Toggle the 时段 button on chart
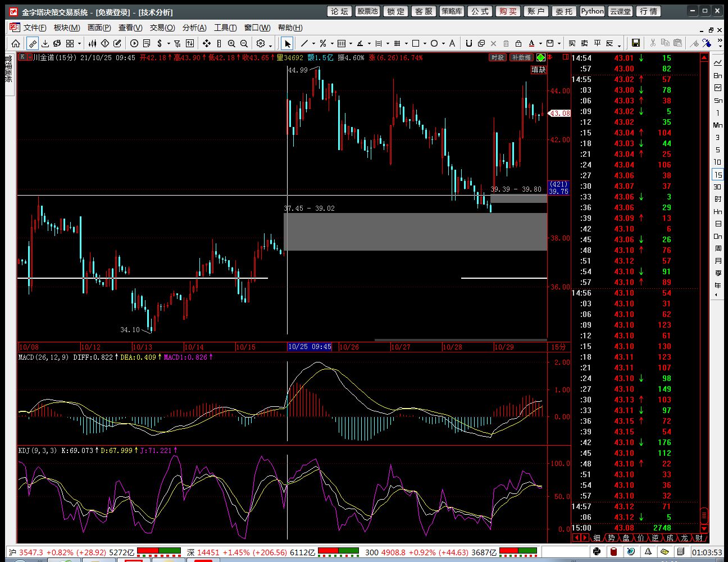This screenshot has height=562, width=728. click(497, 57)
